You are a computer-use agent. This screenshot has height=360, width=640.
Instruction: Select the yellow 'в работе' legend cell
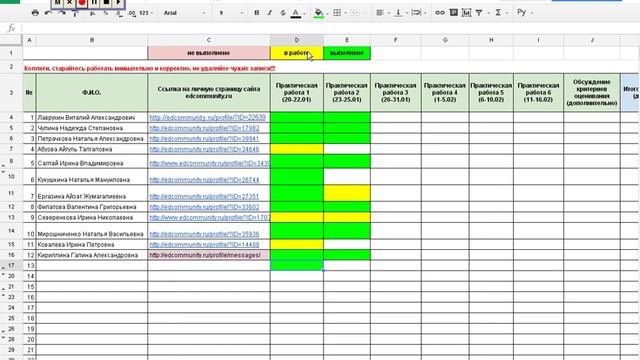tap(297, 53)
